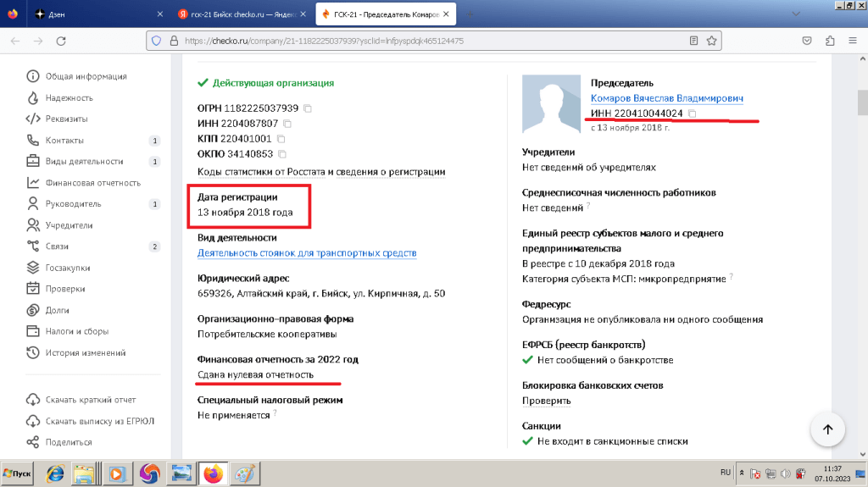
Task: Open Деятельность стоянок для транспортных средств link
Action: click(307, 253)
